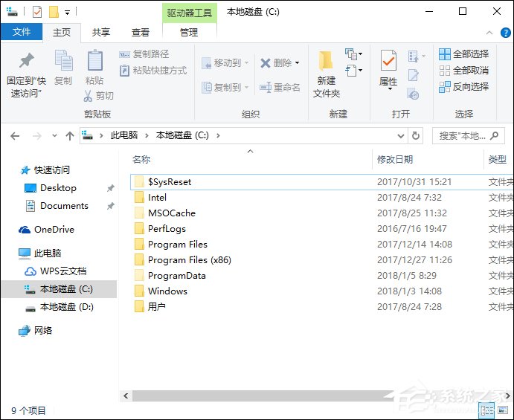Sort by the Date Modified (修改日期) column header
The height and width of the screenshot is (420, 514).
click(x=395, y=160)
